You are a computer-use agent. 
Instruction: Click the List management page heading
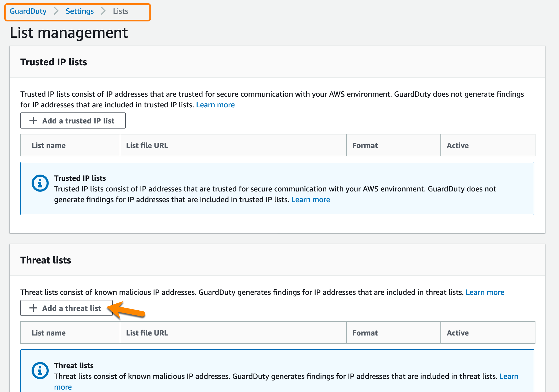pyautogui.click(x=69, y=33)
